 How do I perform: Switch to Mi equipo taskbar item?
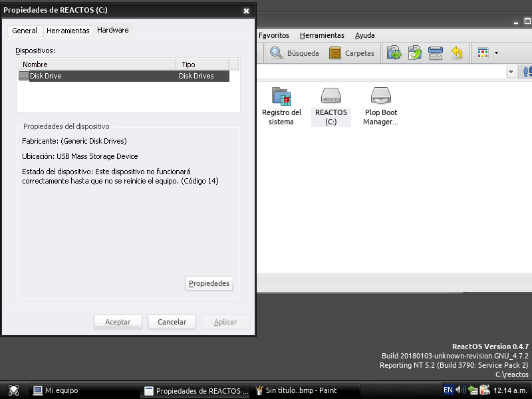pyautogui.click(x=84, y=390)
